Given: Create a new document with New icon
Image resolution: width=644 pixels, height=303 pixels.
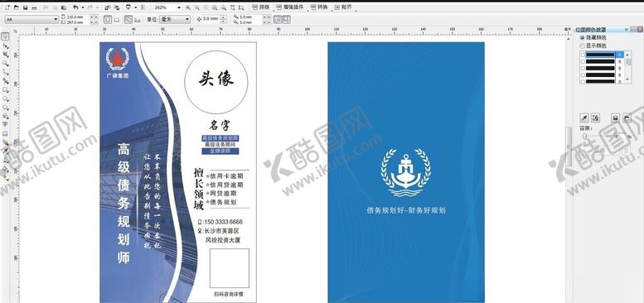Looking at the screenshot, I should pyautogui.click(x=7, y=7).
